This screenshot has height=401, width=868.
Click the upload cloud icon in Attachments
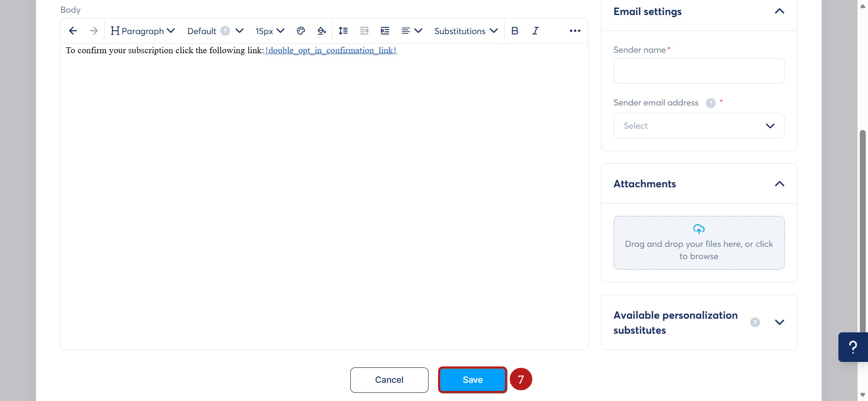(699, 229)
